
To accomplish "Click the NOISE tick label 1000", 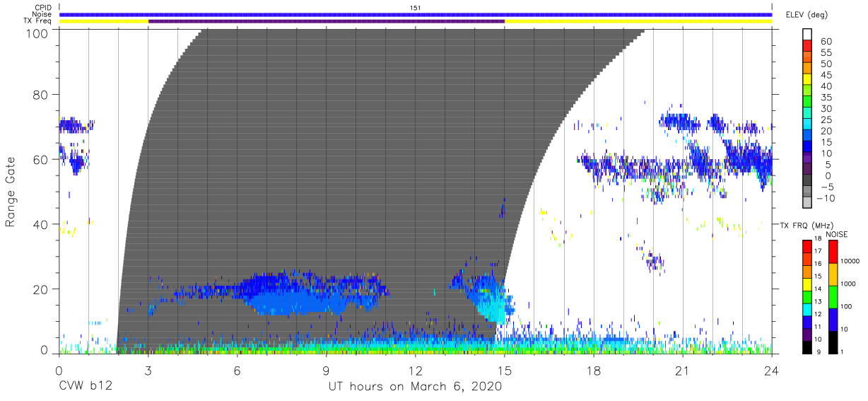I will pos(848,285).
